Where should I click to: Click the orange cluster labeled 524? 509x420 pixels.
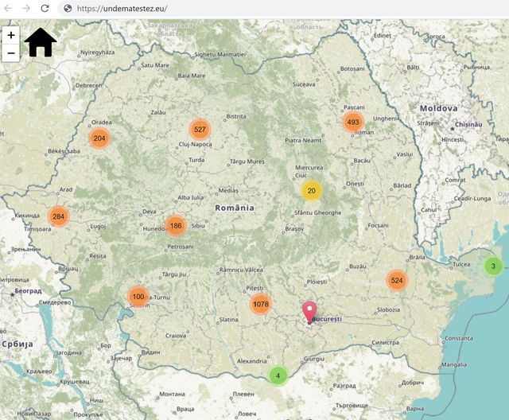coord(397,281)
